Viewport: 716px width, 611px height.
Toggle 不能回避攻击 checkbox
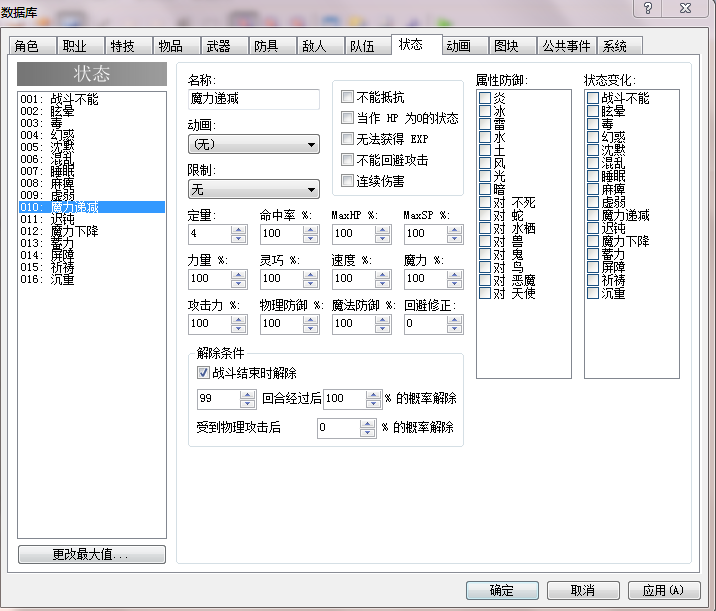click(x=347, y=160)
